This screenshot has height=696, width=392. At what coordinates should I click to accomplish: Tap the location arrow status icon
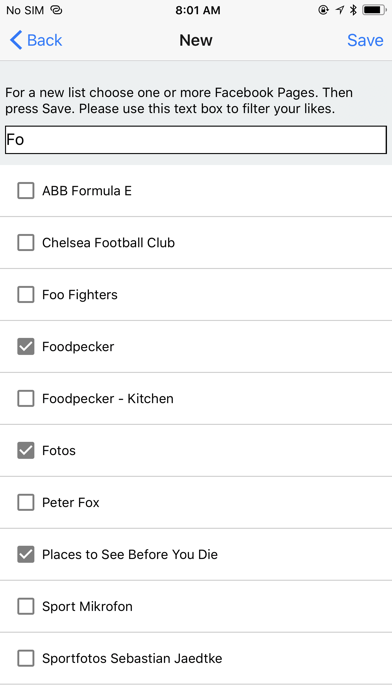pos(340,10)
